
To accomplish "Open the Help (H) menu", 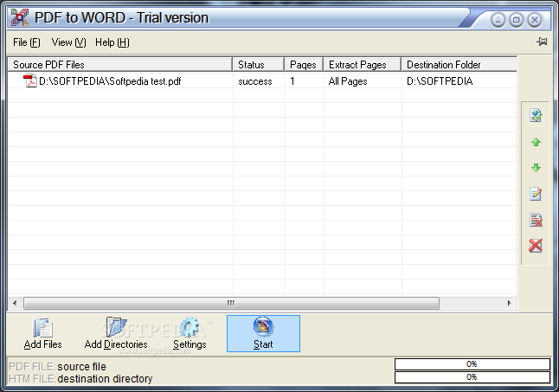I will pos(112,42).
